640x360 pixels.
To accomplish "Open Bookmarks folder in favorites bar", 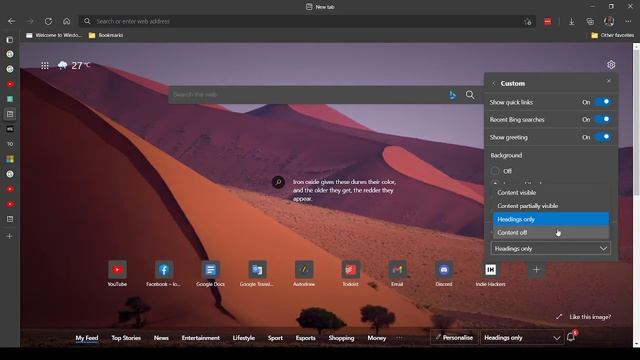I will [x=106, y=35].
